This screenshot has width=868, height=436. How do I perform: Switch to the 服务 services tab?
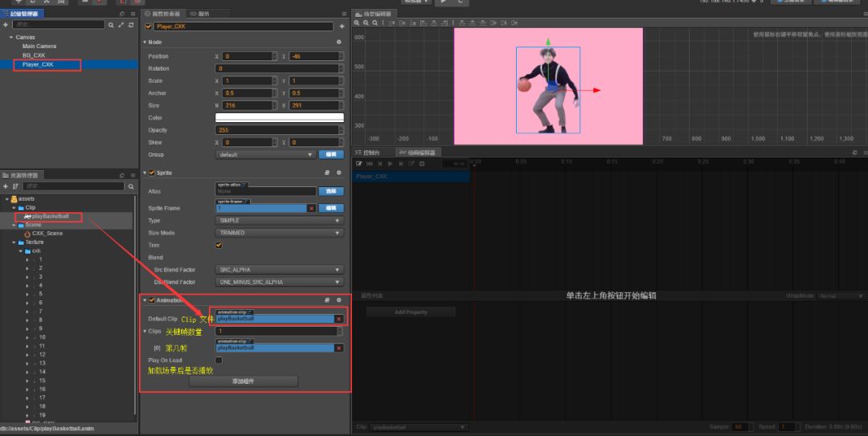pos(200,14)
